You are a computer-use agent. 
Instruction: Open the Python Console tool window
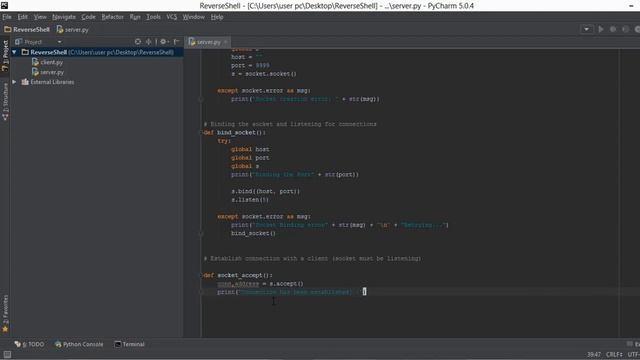pos(79,344)
